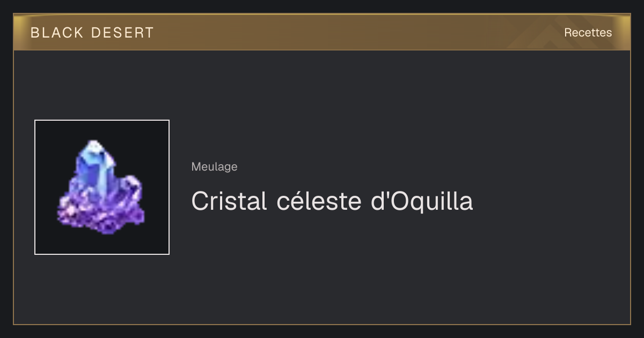Open the Recettes link in header

(588, 33)
